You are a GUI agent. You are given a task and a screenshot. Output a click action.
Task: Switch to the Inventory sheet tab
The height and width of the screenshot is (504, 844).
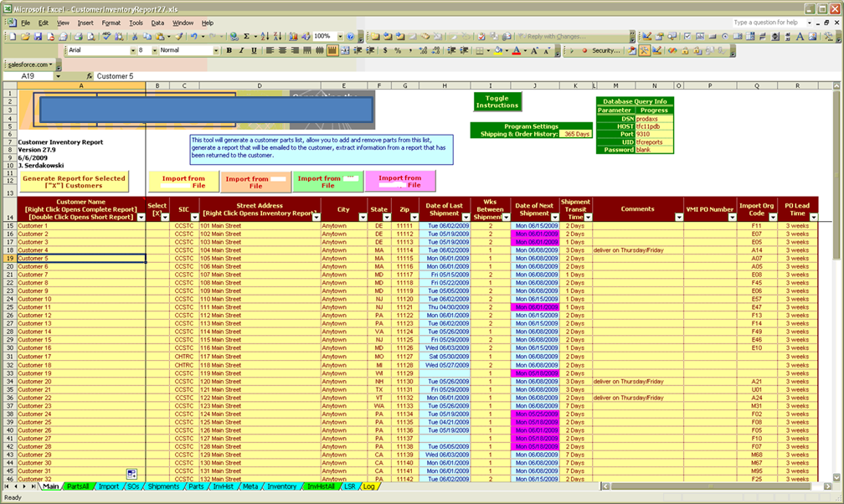click(x=281, y=486)
